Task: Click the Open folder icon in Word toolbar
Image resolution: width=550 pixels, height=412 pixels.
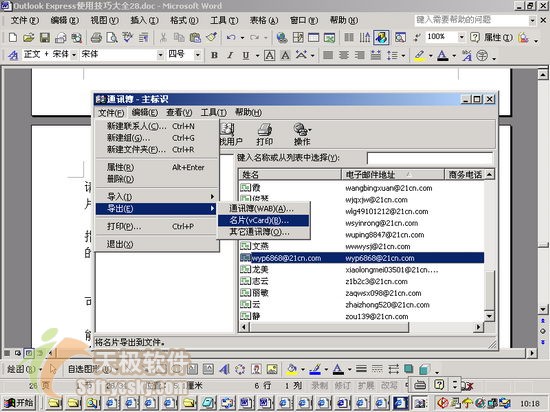Action: 28,37
